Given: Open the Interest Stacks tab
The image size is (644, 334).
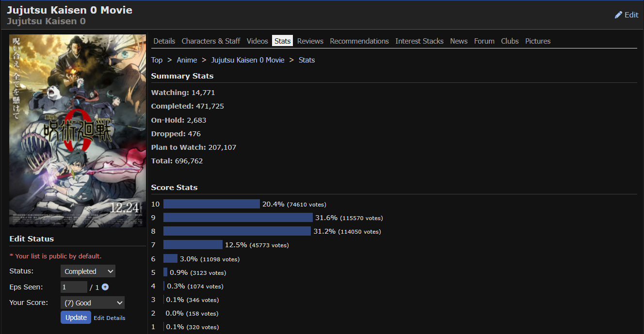Looking at the screenshot, I should tap(419, 41).
